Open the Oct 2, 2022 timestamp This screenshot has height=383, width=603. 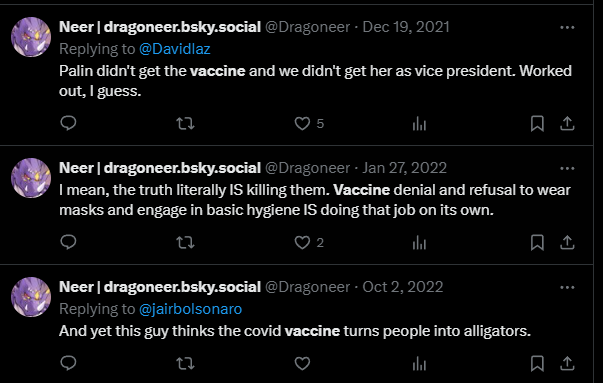click(x=403, y=287)
